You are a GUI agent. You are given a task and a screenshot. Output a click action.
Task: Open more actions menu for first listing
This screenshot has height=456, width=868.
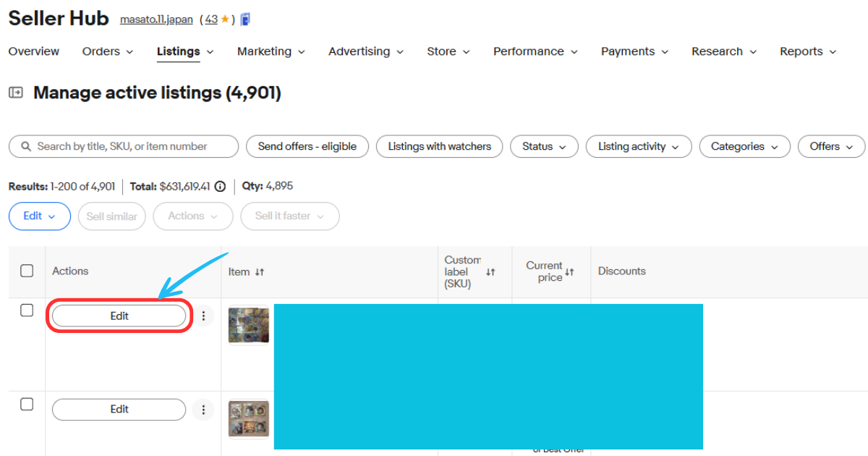point(204,316)
